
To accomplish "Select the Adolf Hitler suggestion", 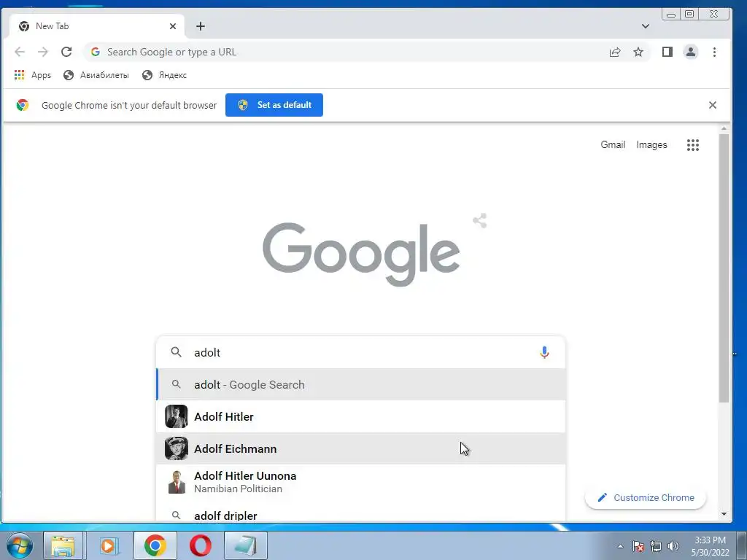I will pos(360,416).
